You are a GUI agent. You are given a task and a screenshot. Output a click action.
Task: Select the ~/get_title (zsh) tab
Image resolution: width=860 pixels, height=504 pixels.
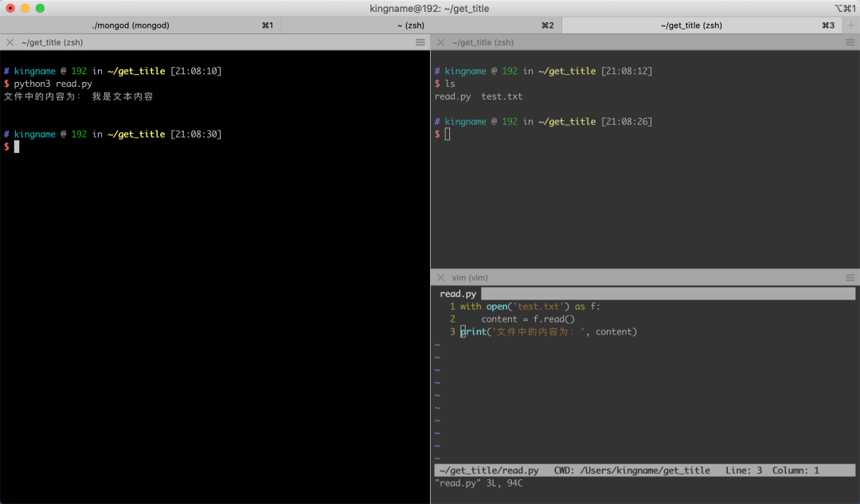(x=702, y=25)
